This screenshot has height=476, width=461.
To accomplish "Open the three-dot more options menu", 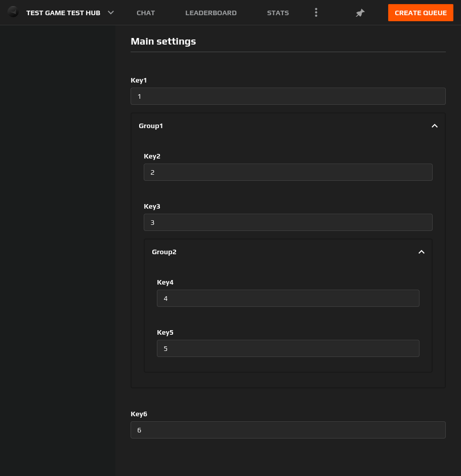I will click(x=316, y=13).
